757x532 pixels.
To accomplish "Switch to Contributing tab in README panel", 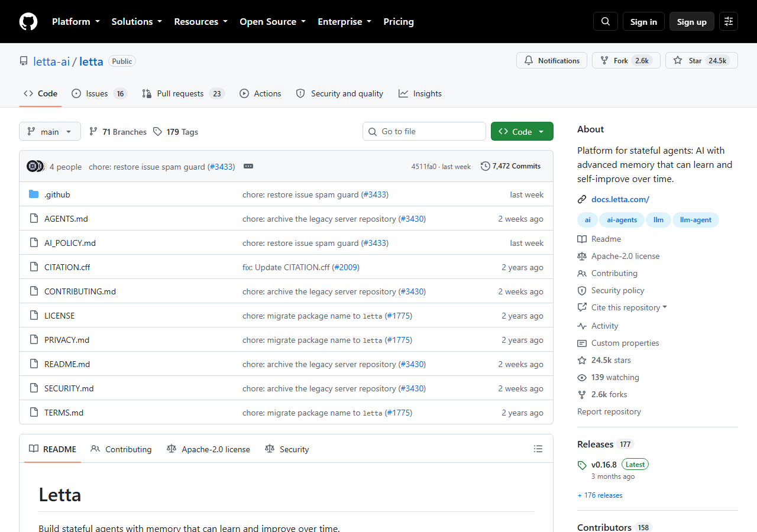I will tap(121, 449).
